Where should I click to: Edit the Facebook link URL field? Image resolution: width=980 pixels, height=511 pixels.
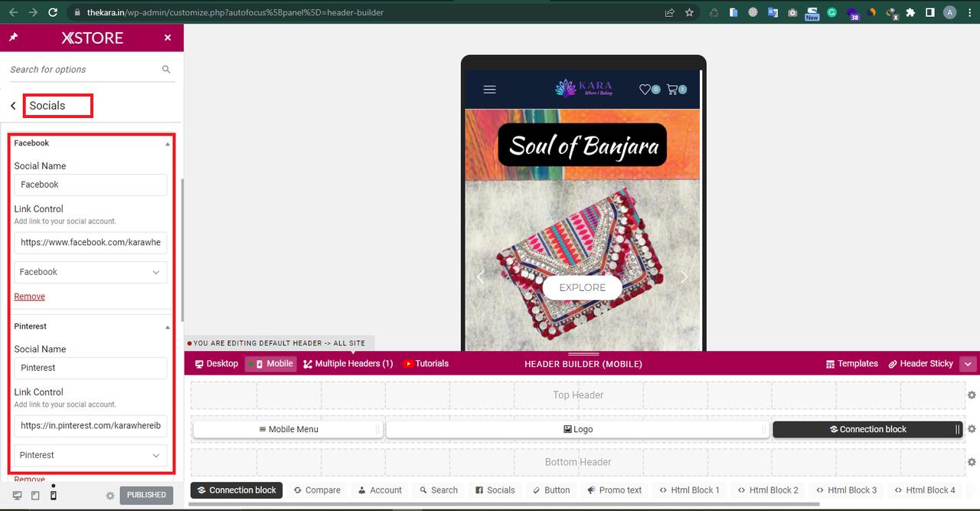(90, 242)
